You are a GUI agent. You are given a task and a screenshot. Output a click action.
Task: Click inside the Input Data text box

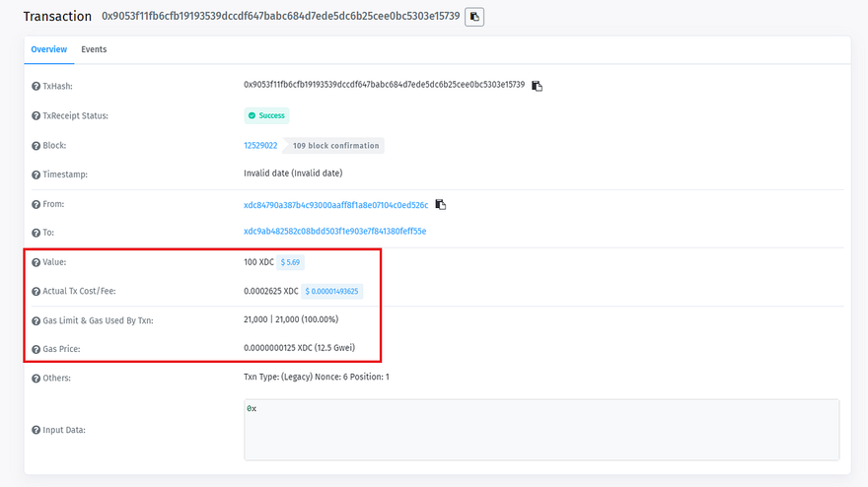tap(541, 429)
